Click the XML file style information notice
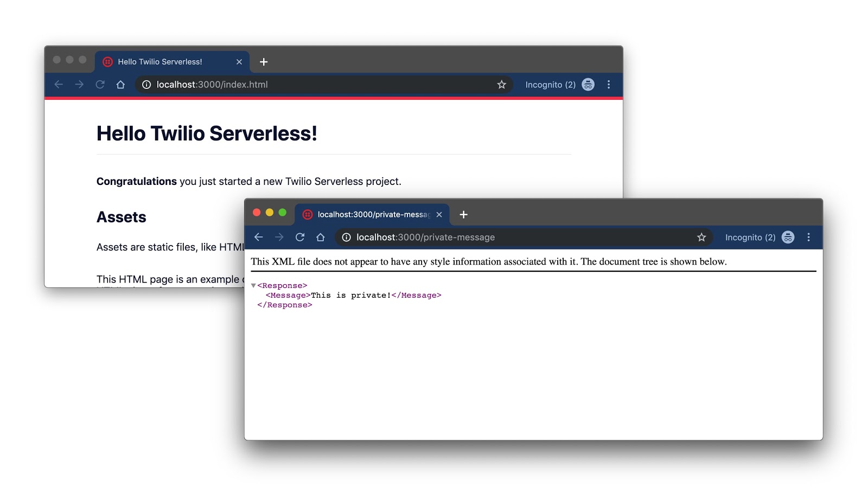The height and width of the screenshot is (500, 868). tap(489, 261)
